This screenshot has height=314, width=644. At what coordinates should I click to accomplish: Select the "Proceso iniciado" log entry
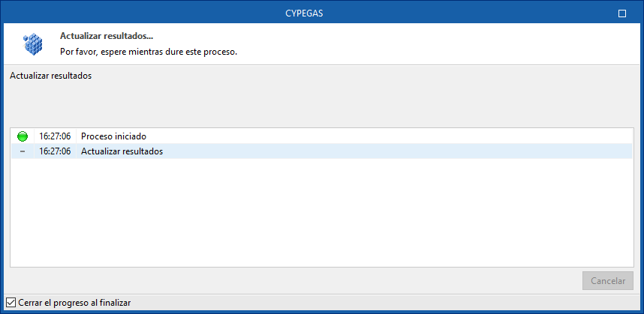[x=113, y=136]
